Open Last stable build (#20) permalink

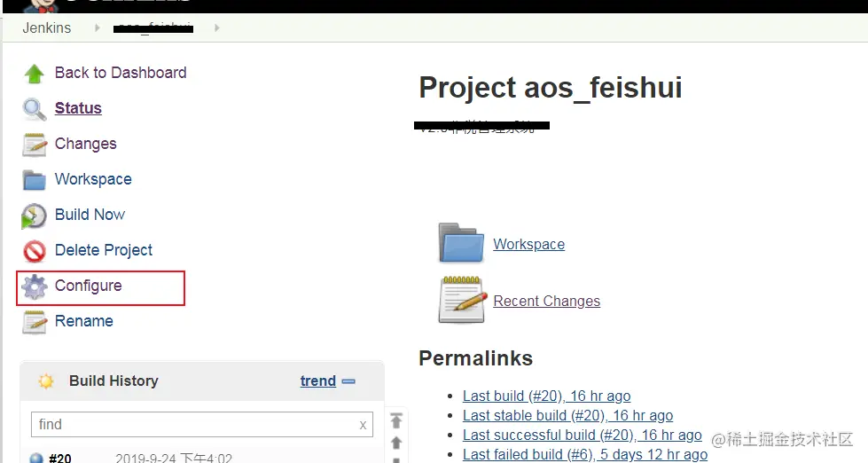click(x=568, y=415)
